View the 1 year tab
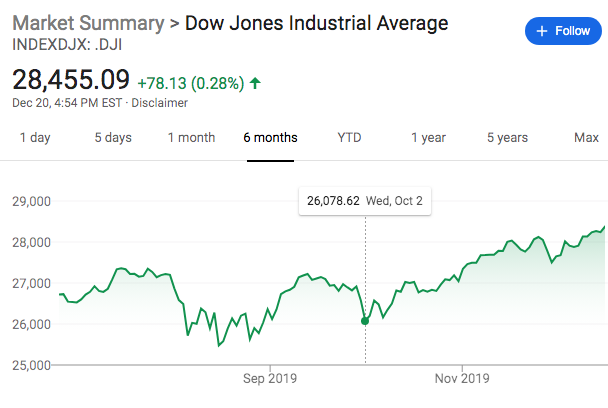 pyautogui.click(x=428, y=138)
